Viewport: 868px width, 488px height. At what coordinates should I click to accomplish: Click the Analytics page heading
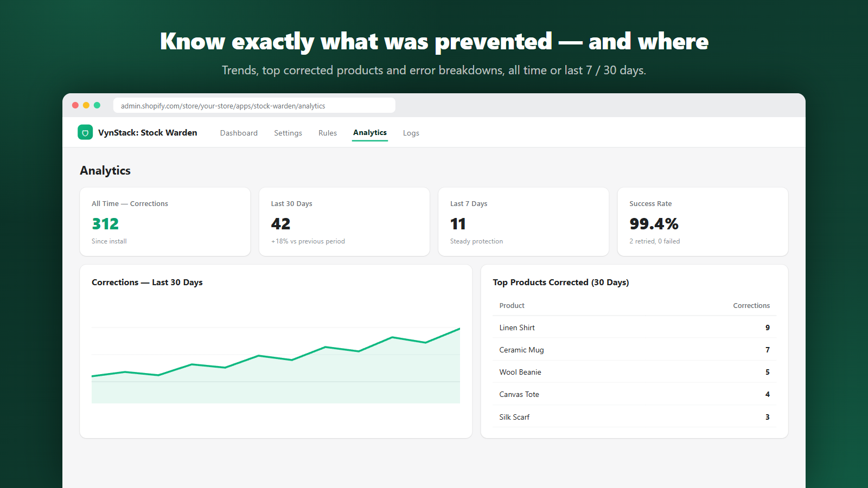click(x=105, y=170)
